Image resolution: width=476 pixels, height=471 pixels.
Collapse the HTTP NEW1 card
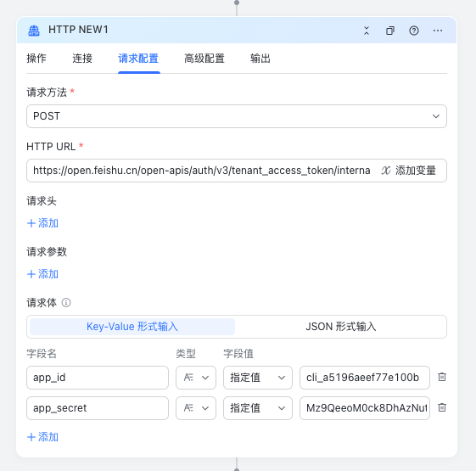(x=367, y=31)
